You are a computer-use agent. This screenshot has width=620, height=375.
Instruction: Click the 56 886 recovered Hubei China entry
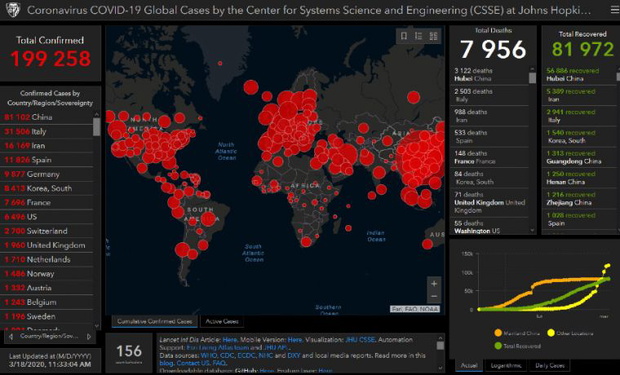[x=579, y=75]
